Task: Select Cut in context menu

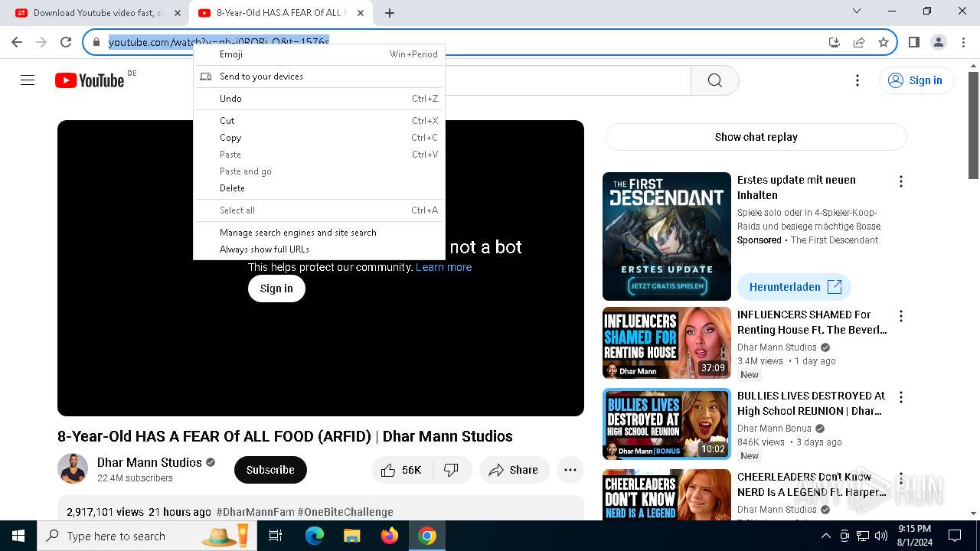Action: 319,121
